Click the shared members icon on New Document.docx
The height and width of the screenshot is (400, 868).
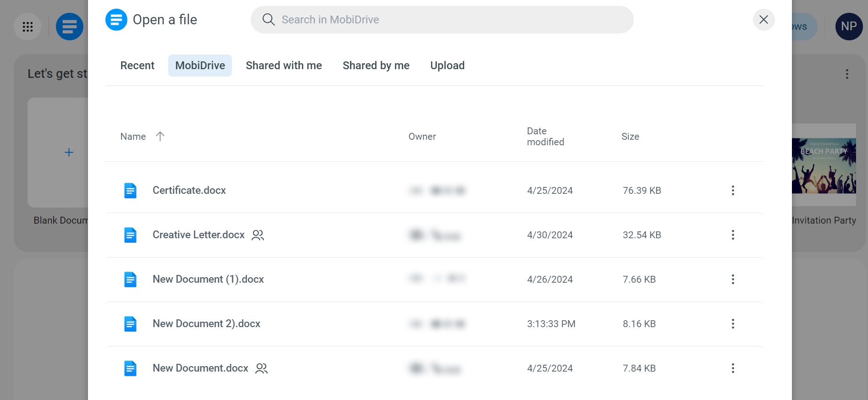coord(261,368)
